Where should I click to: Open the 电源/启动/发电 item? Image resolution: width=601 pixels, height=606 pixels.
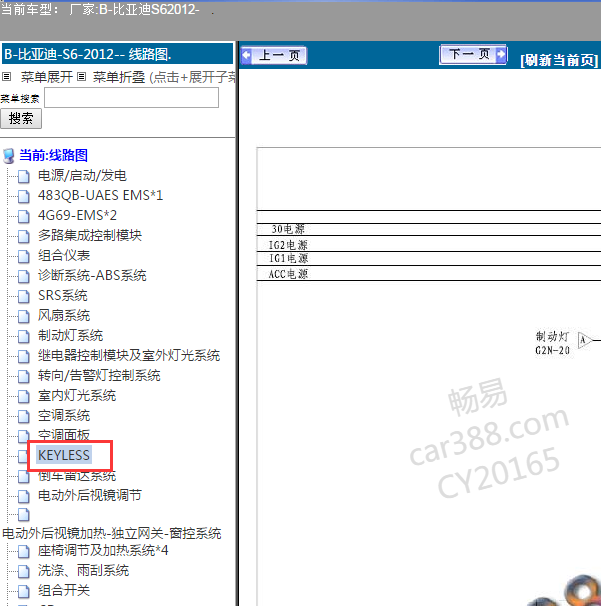[82, 175]
